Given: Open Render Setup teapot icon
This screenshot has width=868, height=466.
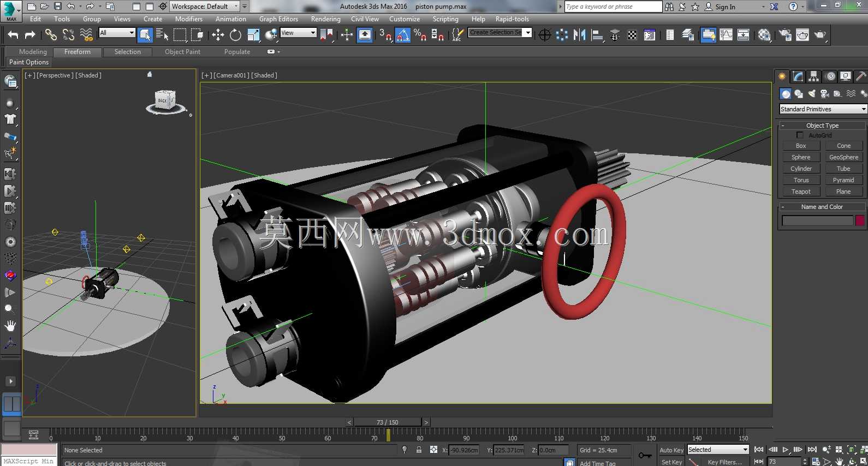Looking at the screenshot, I should point(785,35).
